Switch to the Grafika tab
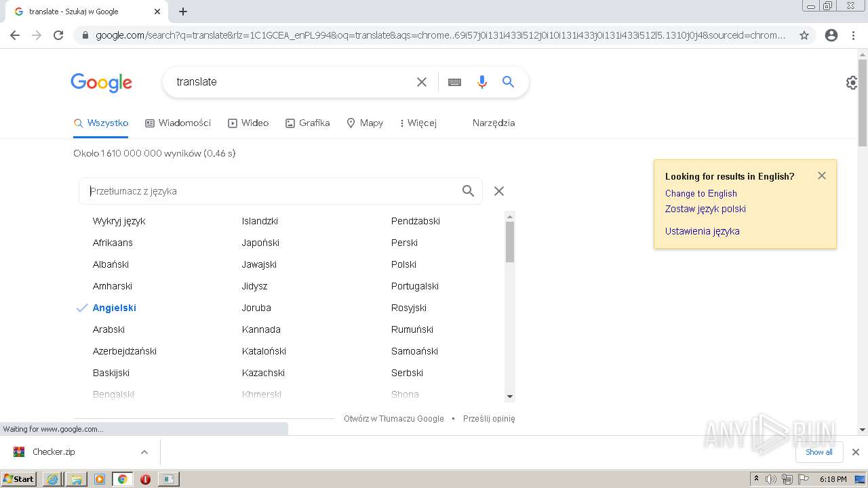This screenshot has width=868, height=488. [x=308, y=123]
